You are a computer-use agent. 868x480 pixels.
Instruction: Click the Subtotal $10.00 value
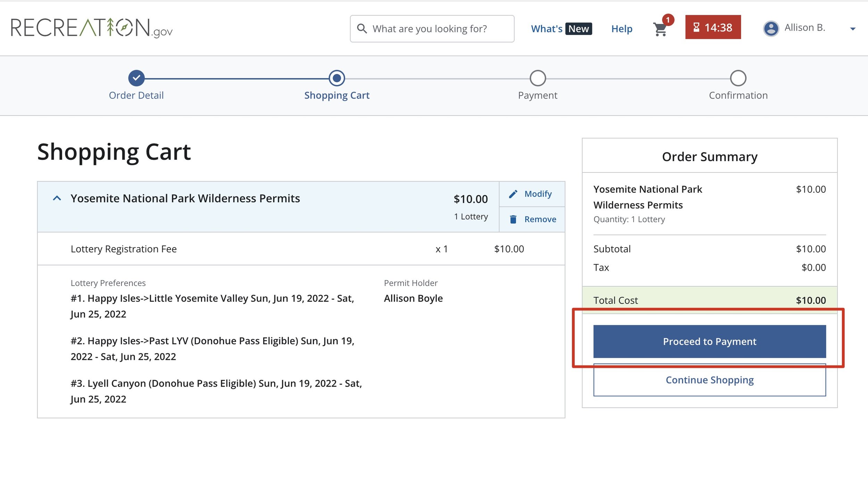pos(811,249)
